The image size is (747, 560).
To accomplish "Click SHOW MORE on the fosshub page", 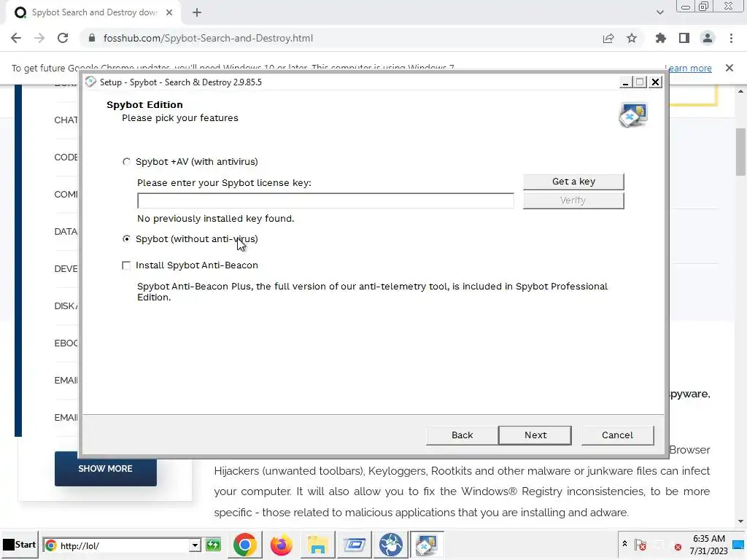I will [x=105, y=469].
